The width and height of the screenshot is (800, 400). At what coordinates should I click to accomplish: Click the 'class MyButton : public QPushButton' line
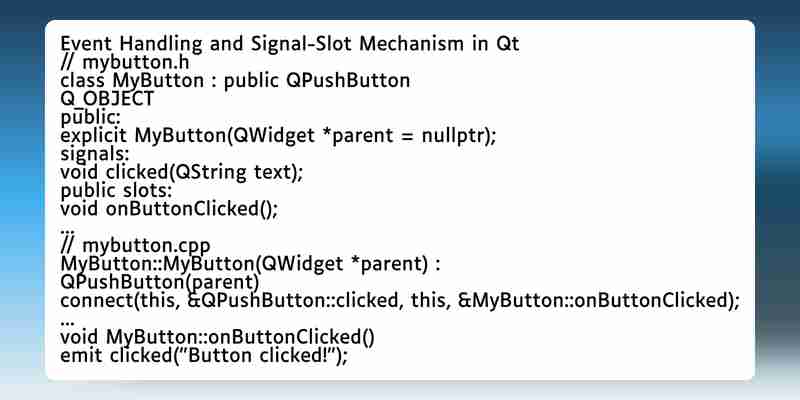click(235, 81)
